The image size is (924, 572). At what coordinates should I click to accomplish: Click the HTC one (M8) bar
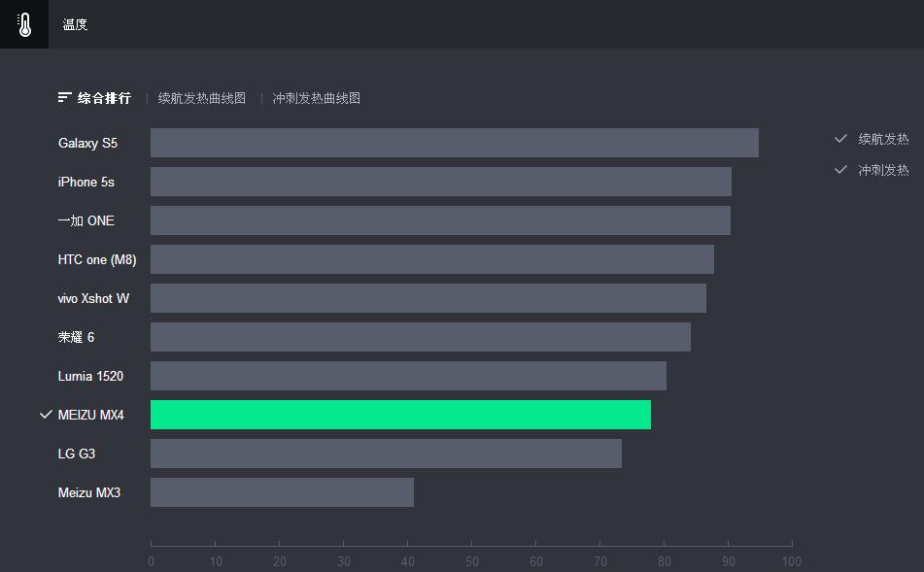[432, 259]
